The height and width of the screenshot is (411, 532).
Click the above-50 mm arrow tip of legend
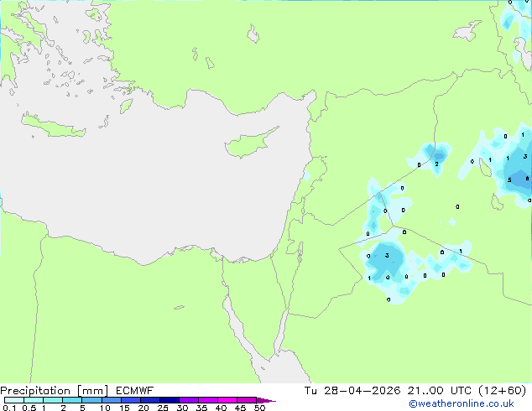(x=266, y=400)
